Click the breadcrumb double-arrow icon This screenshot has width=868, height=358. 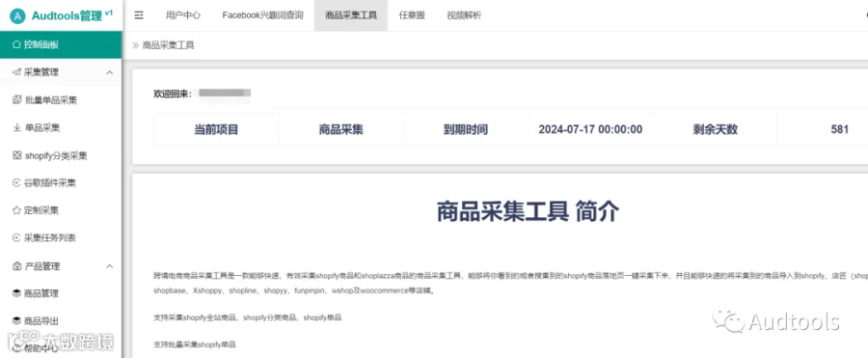136,45
